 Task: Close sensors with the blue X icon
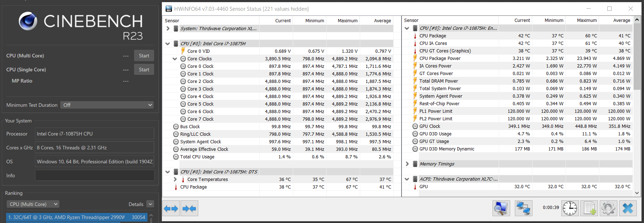pyautogui.click(x=628, y=208)
